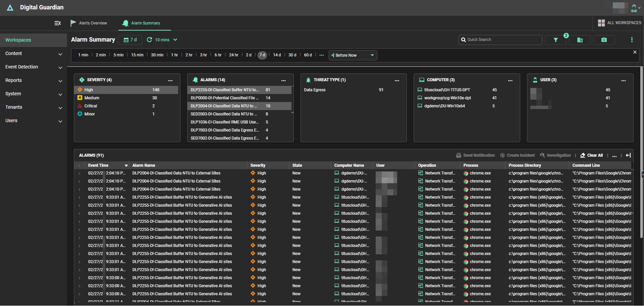Click the Digital Guardian logo icon
The height and width of the screenshot is (306, 644).
click(x=10, y=7)
